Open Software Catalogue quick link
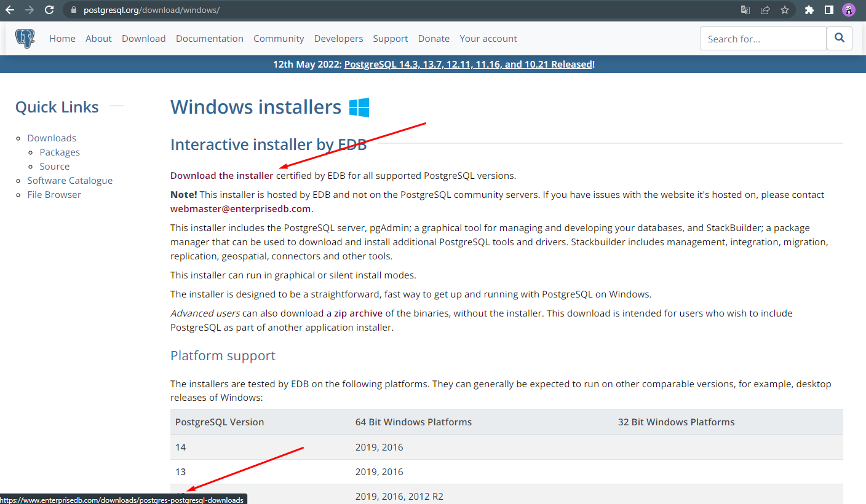 [70, 180]
